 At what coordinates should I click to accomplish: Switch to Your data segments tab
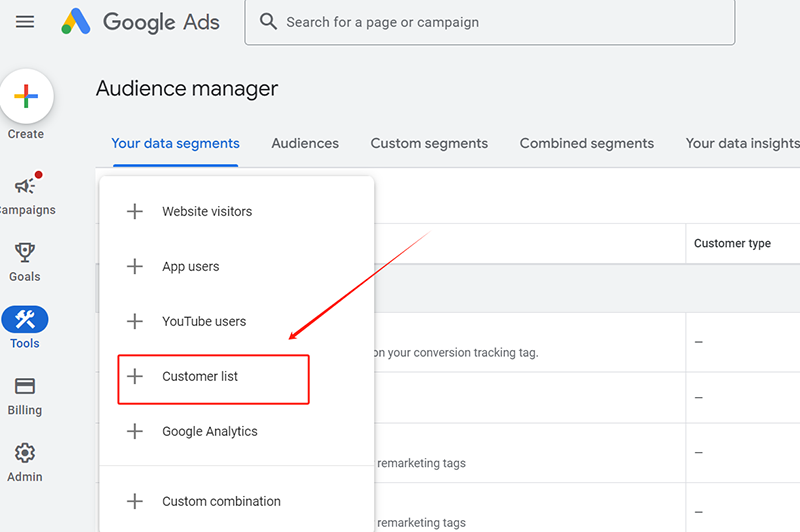click(175, 143)
